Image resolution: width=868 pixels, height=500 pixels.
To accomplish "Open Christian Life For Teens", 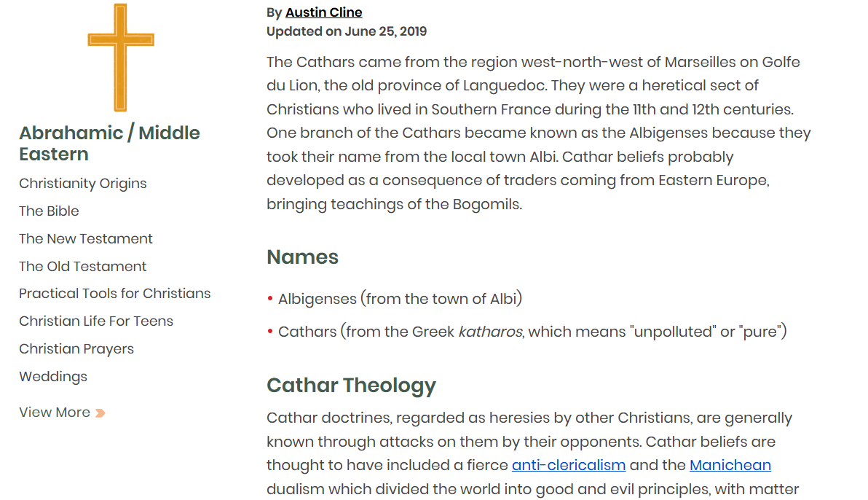I will (x=96, y=321).
